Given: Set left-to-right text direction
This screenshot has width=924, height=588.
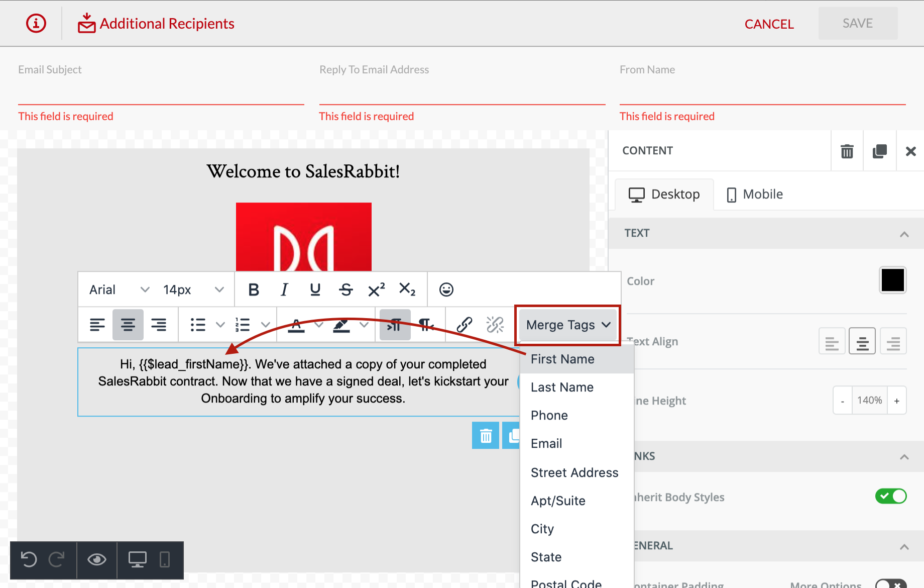Looking at the screenshot, I should (x=395, y=325).
